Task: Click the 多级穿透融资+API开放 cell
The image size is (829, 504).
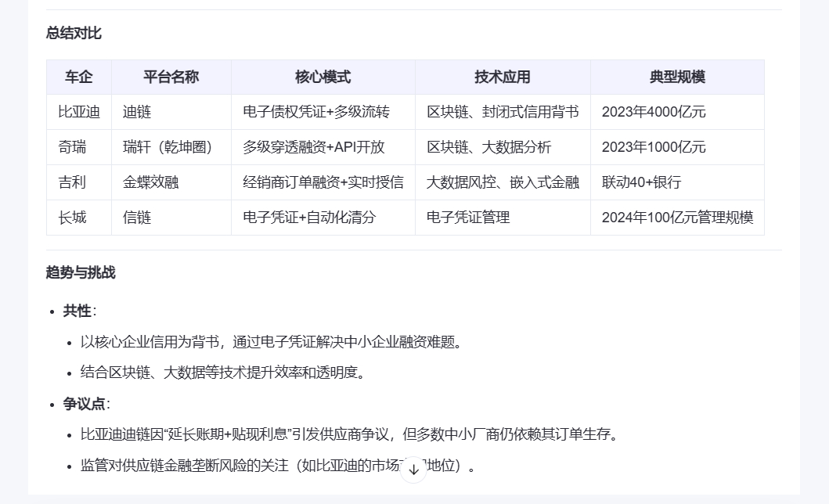Action: click(x=323, y=147)
